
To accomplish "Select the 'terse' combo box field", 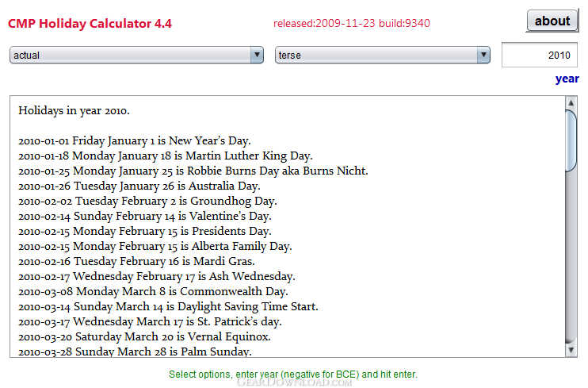I will click(383, 55).
